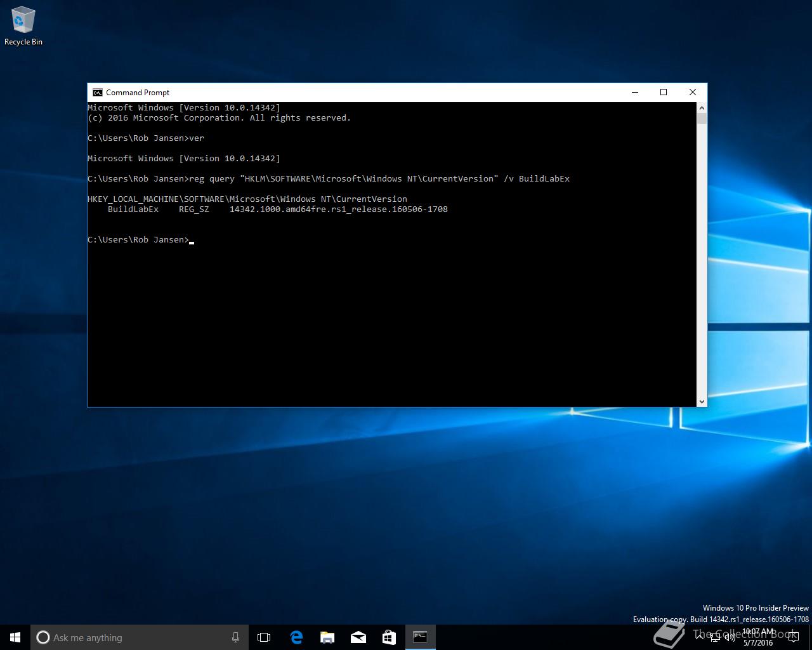Open File Explorer from the taskbar
The height and width of the screenshot is (650, 812).
[327, 637]
